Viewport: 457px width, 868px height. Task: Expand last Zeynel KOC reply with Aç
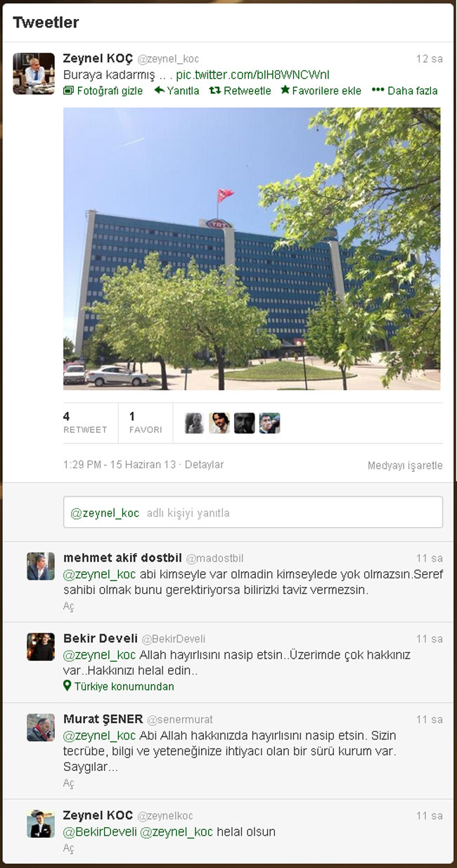68,848
